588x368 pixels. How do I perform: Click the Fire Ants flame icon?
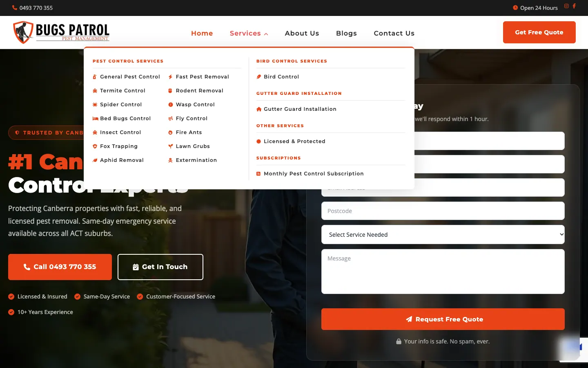click(171, 132)
